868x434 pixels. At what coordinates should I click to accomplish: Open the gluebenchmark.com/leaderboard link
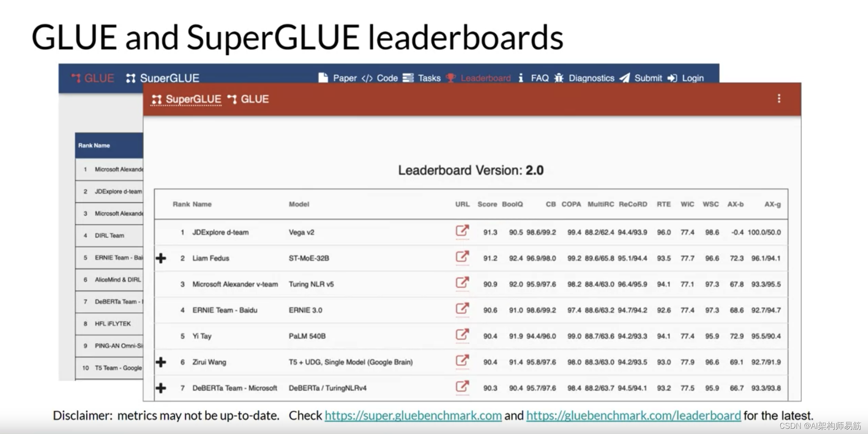[x=633, y=415]
